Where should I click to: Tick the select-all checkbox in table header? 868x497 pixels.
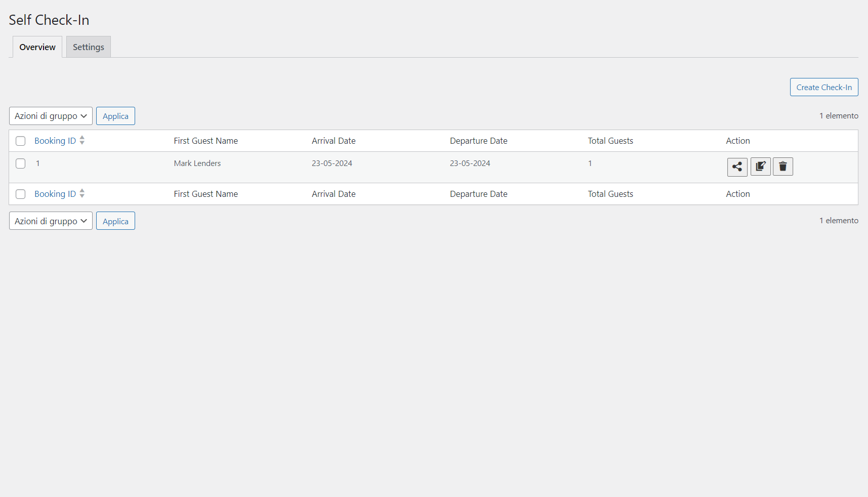[21, 141]
